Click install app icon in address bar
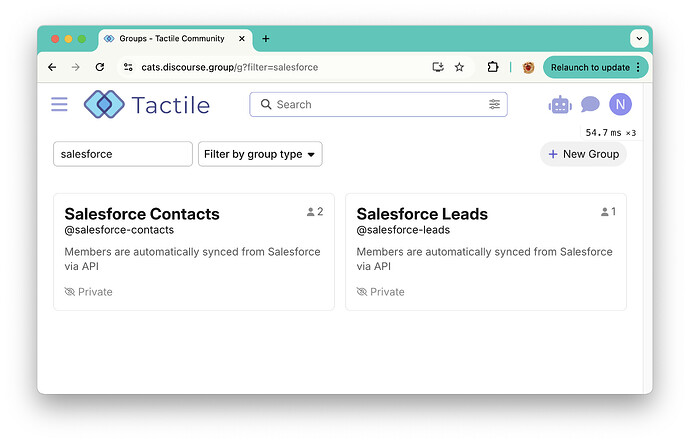The width and height of the screenshot is (690, 443). click(x=437, y=67)
